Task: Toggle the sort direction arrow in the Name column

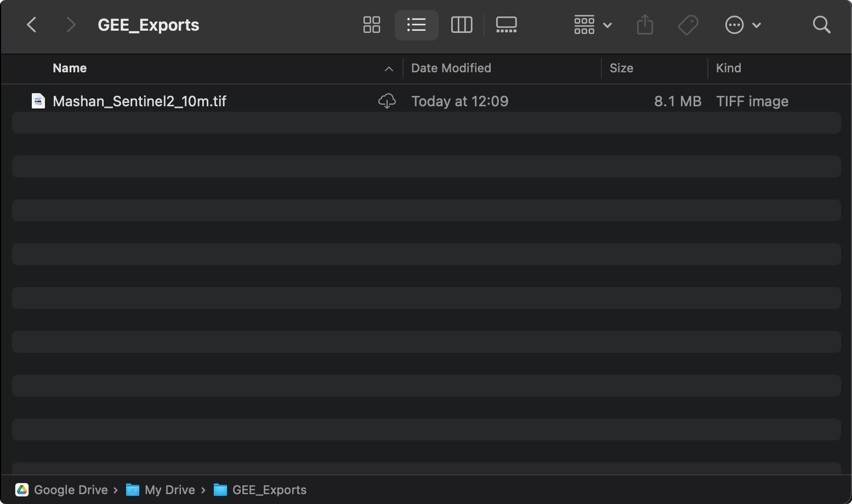Action: 389,69
